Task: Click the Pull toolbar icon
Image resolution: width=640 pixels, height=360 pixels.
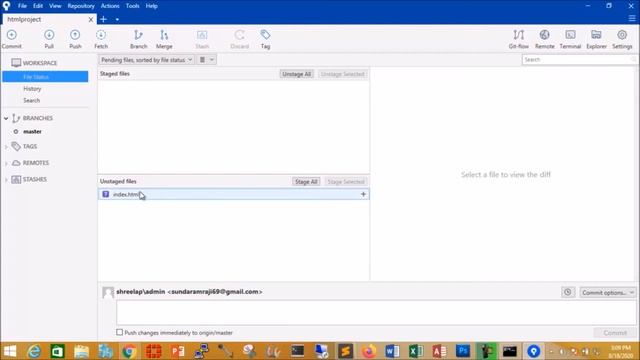Action: coord(49,39)
